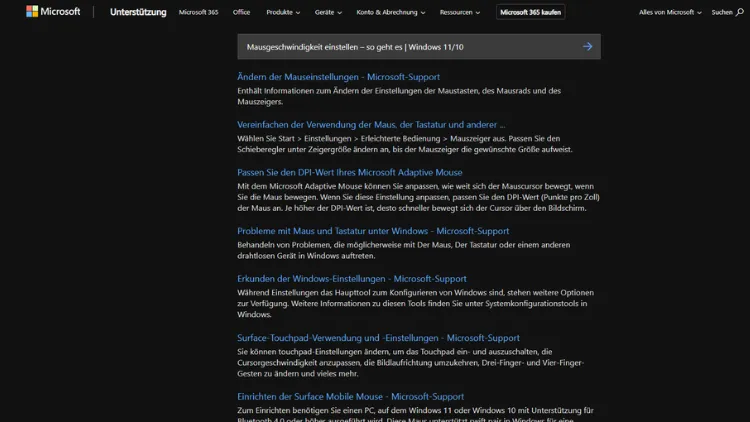Click text 'Wählen Sie Start > Einstellungen'
750x422 pixels.
294,139
